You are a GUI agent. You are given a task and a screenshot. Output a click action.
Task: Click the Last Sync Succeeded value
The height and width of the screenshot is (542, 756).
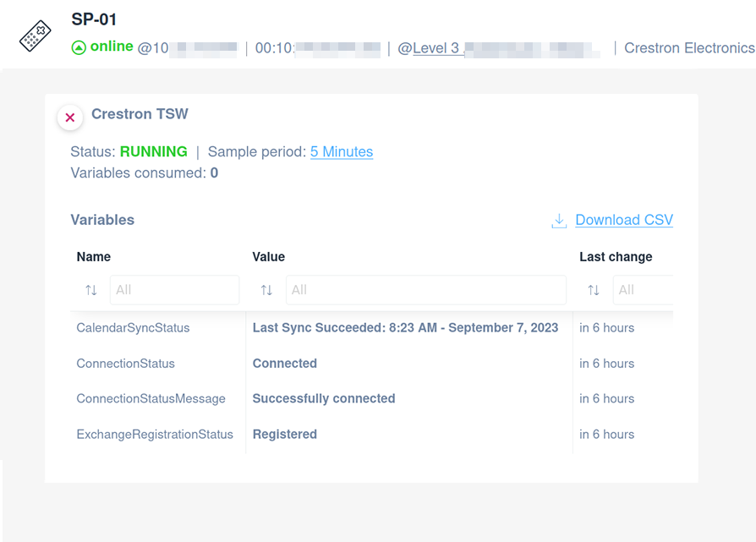[x=405, y=328]
